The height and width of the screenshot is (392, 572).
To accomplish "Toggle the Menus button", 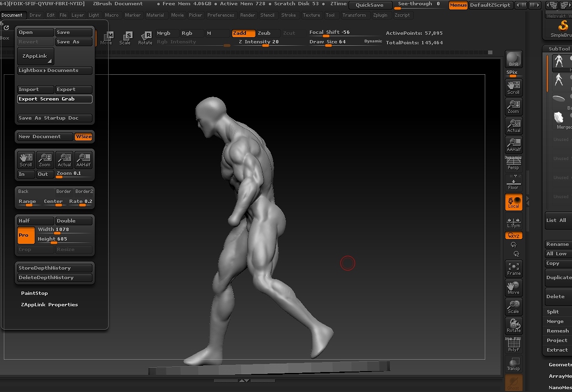I will pyautogui.click(x=458, y=5).
